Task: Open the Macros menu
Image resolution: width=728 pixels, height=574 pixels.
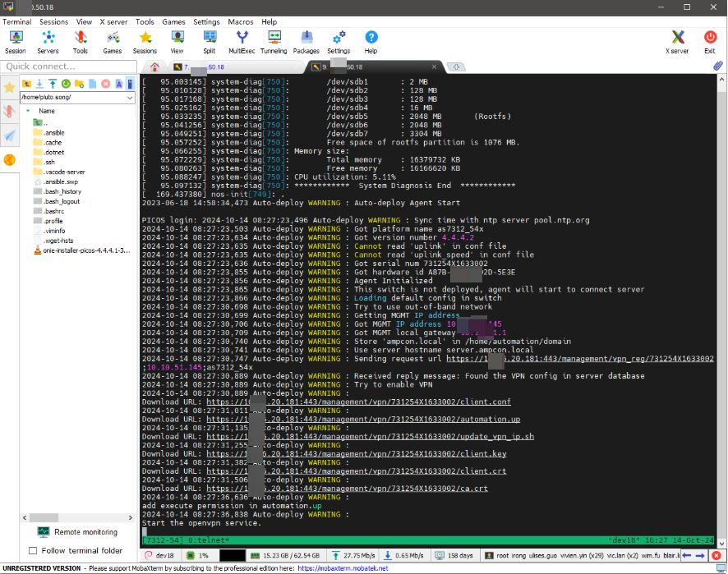Action: 239,21
